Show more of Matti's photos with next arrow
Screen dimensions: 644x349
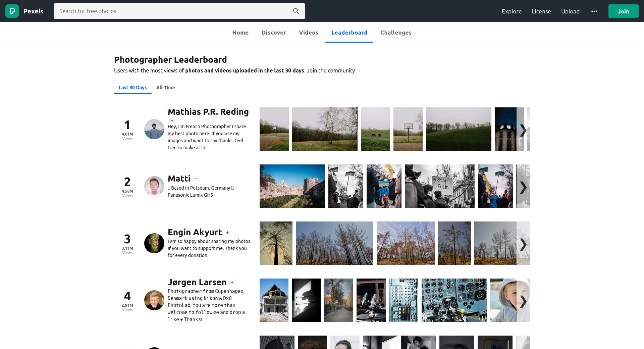coord(523,187)
